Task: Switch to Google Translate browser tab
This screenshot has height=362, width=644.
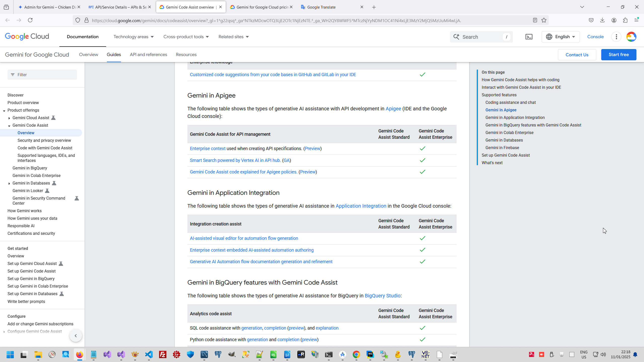Action: pos(321,7)
